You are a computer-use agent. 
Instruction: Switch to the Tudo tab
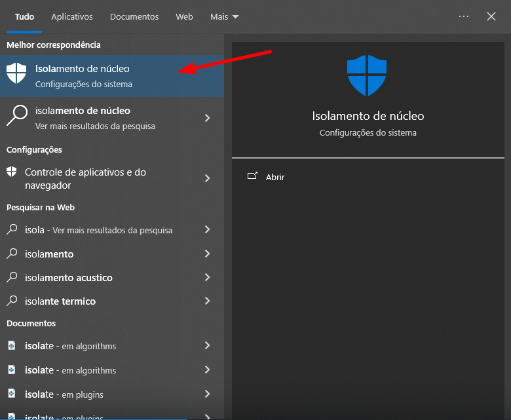click(x=24, y=16)
